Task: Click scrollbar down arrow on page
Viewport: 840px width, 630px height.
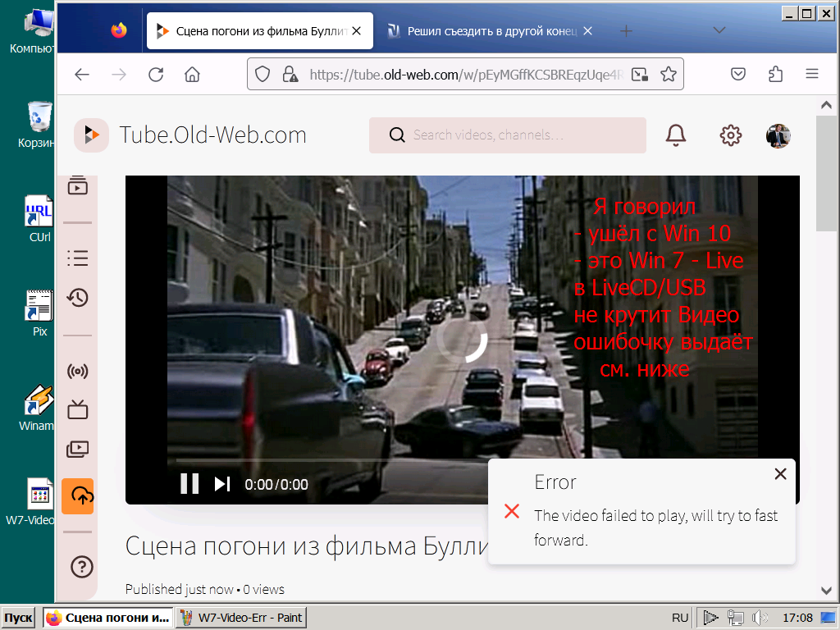Action: pyautogui.click(x=827, y=591)
